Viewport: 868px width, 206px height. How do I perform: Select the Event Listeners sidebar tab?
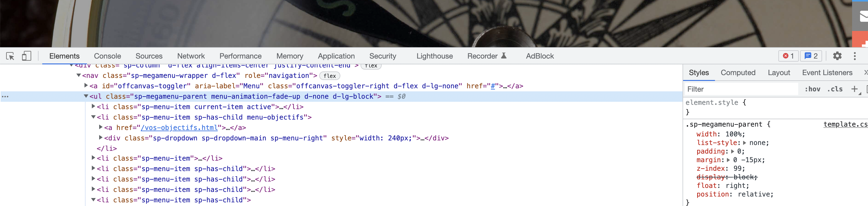point(827,73)
